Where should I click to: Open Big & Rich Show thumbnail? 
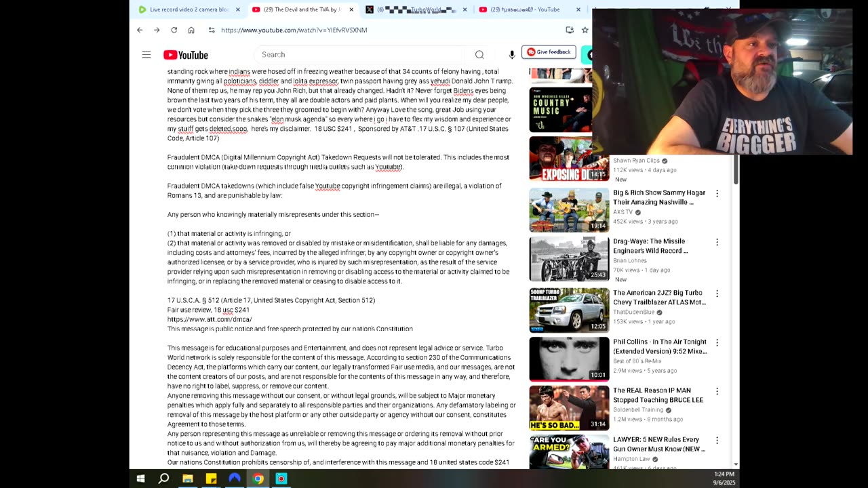click(569, 210)
